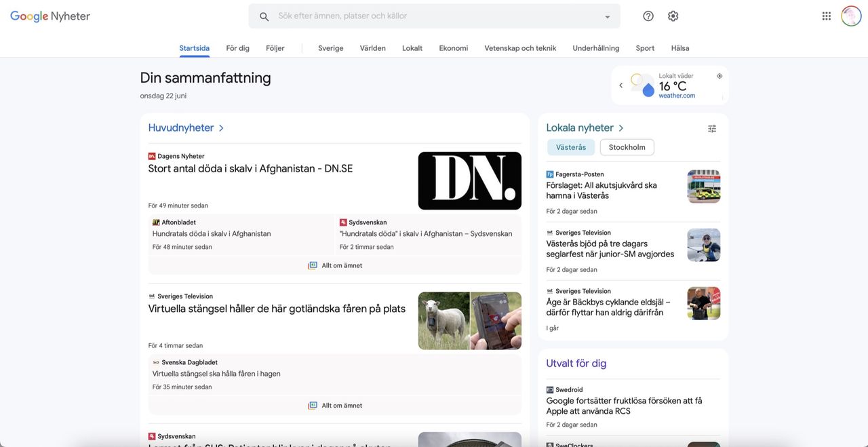868x447 pixels.
Task: Open 'Allt om ämnet' for the Afghanistan story
Action: click(x=334, y=265)
